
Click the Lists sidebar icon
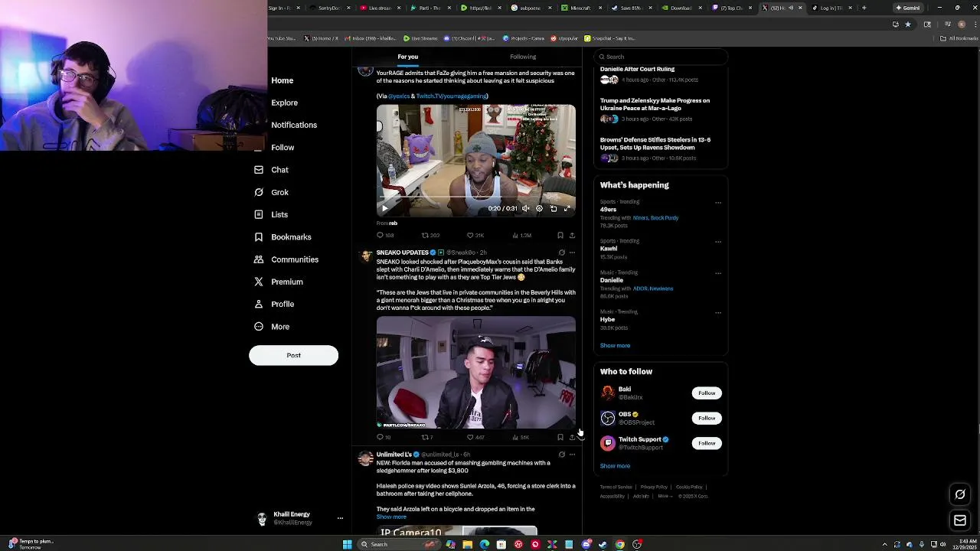(x=259, y=214)
